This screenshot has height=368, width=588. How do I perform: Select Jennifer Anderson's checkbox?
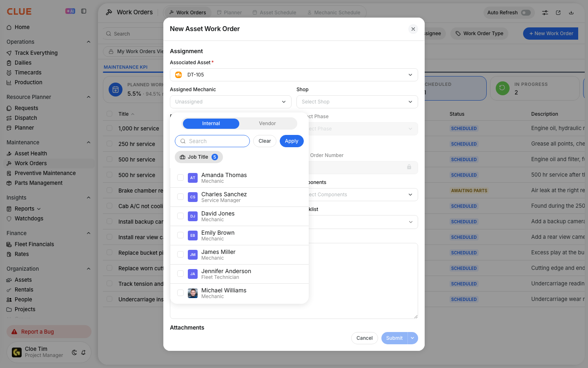[x=180, y=274]
